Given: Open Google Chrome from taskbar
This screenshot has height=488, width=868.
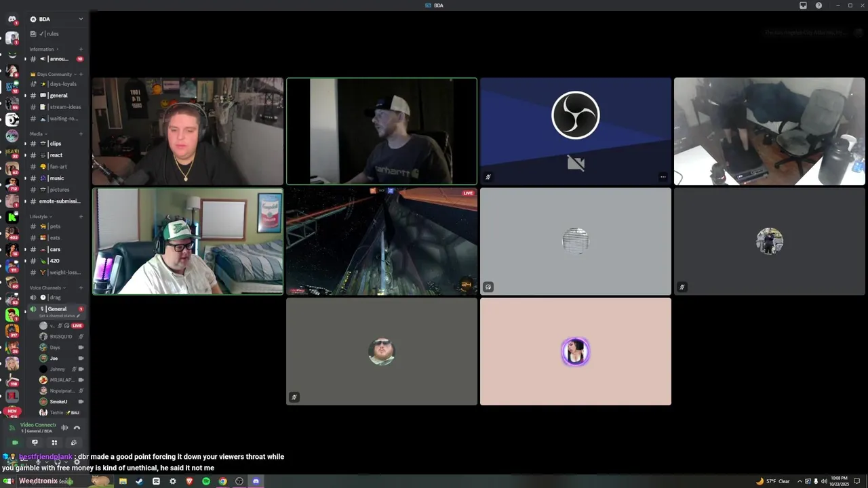Looking at the screenshot, I should (x=222, y=481).
